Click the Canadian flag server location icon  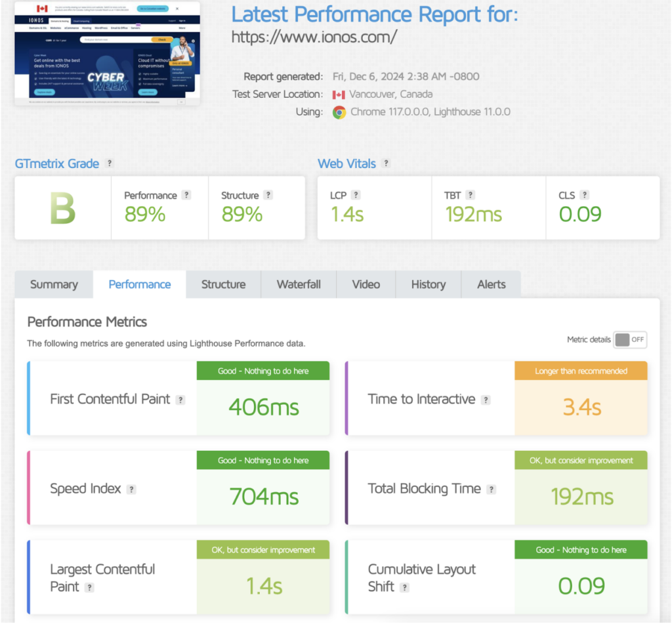point(339,94)
